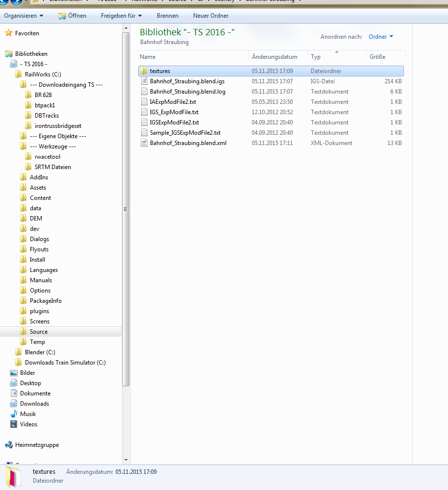Select --- Downloadeingang TS --- in tree
Viewport: 448px width, 490px height.
click(66, 85)
